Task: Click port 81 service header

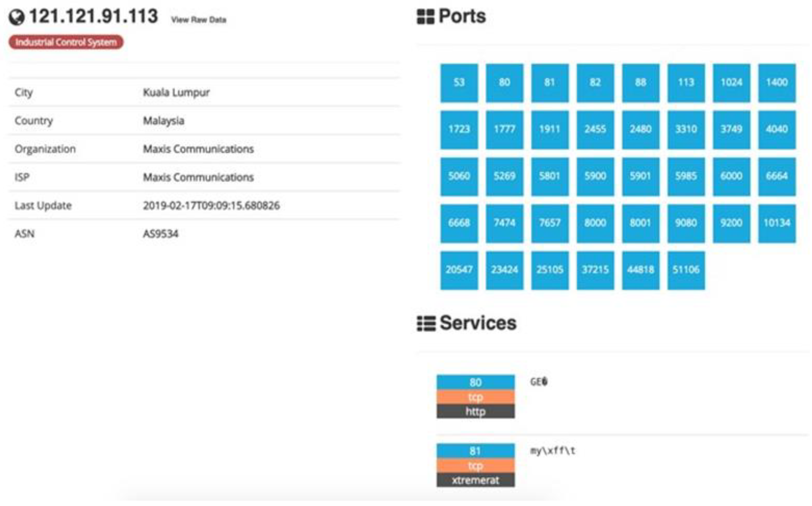Action: pos(475,451)
